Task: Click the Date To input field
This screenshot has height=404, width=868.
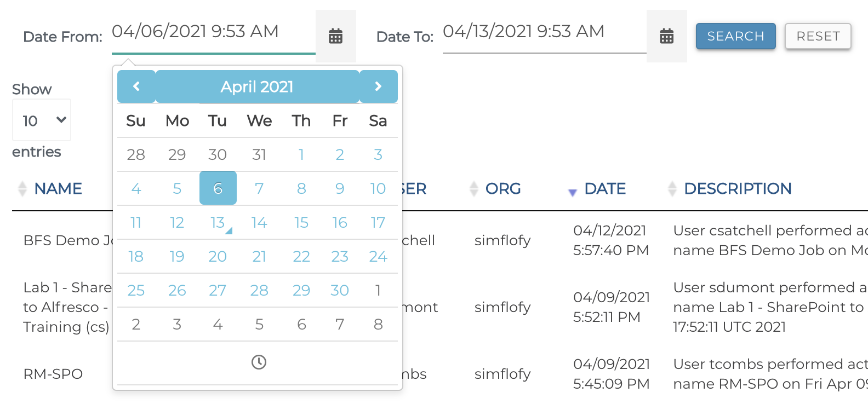Action: click(x=544, y=32)
